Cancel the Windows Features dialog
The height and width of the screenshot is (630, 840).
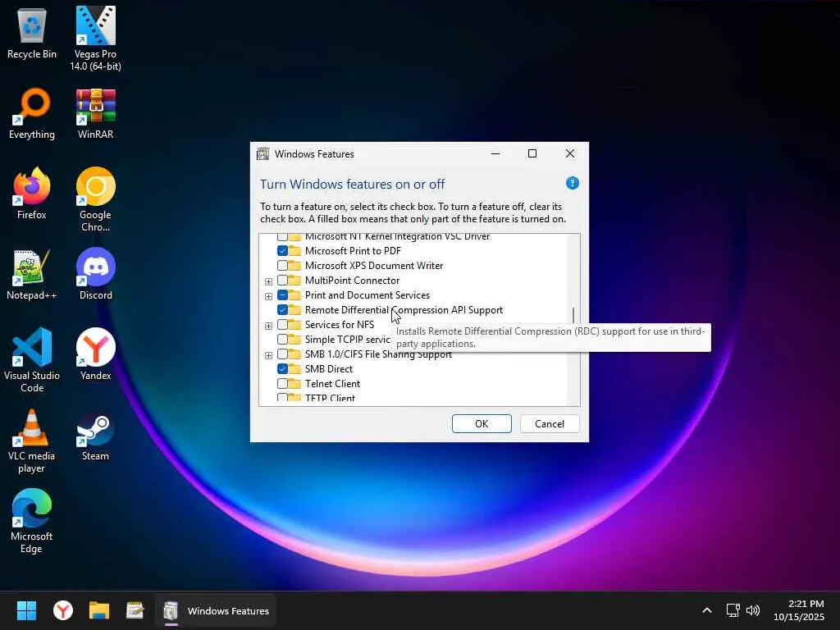549,424
